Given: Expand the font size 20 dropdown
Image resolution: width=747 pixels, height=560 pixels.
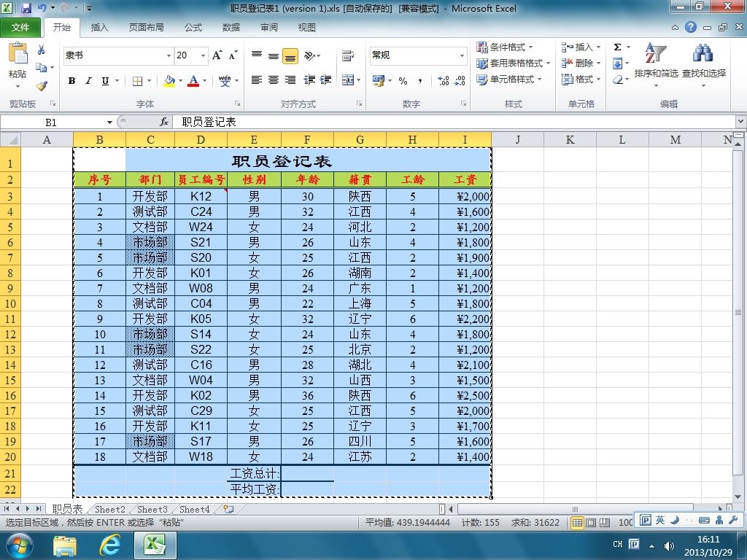Looking at the screenshot, I should [x=204, y=55].
